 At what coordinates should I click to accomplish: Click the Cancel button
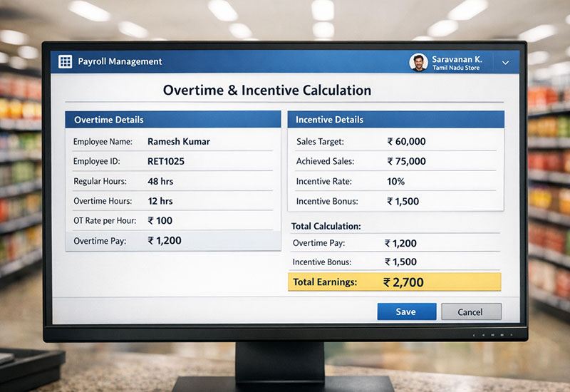pyautogui.click(x=471, y=312)
